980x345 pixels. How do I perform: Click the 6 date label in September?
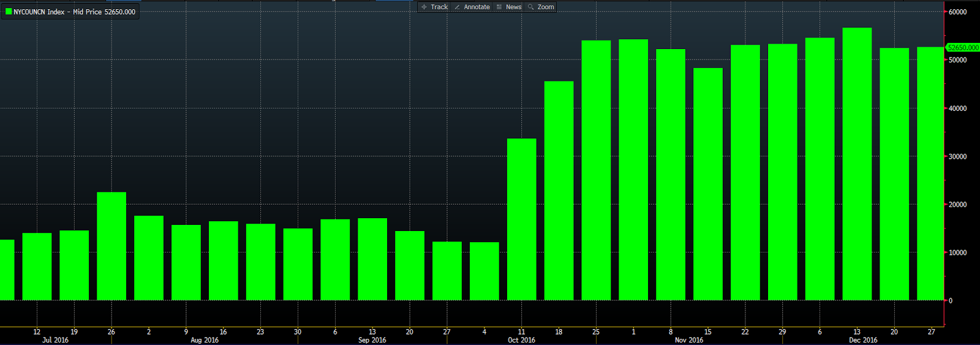[335, 332]
